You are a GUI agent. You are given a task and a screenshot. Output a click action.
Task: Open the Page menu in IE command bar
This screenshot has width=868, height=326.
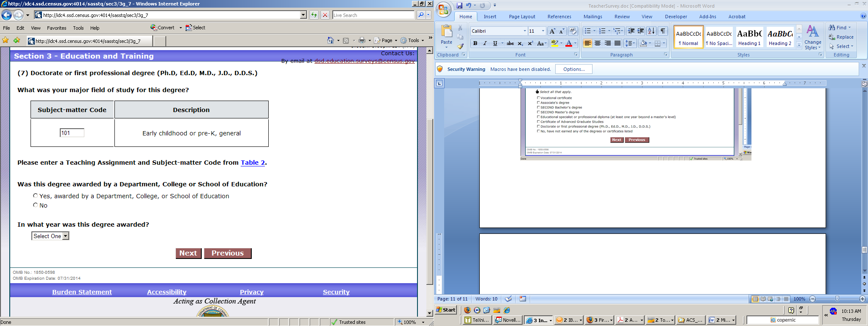coord(386,40)
